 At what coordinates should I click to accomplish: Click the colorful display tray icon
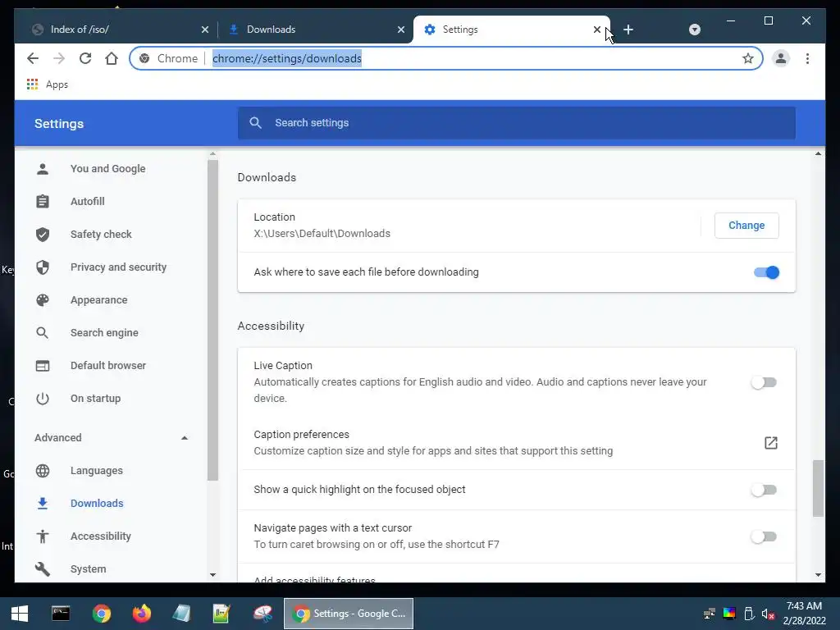[x=729, y=614]
